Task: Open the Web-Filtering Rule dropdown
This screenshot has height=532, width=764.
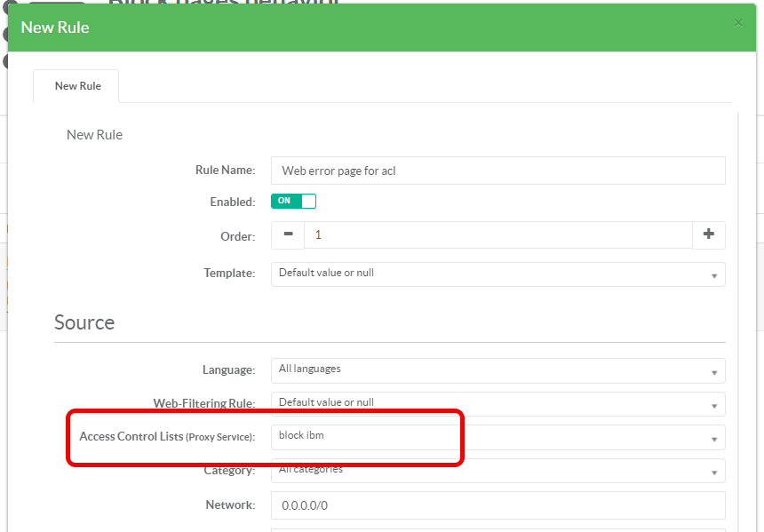Action: click(x=497, y=403)
